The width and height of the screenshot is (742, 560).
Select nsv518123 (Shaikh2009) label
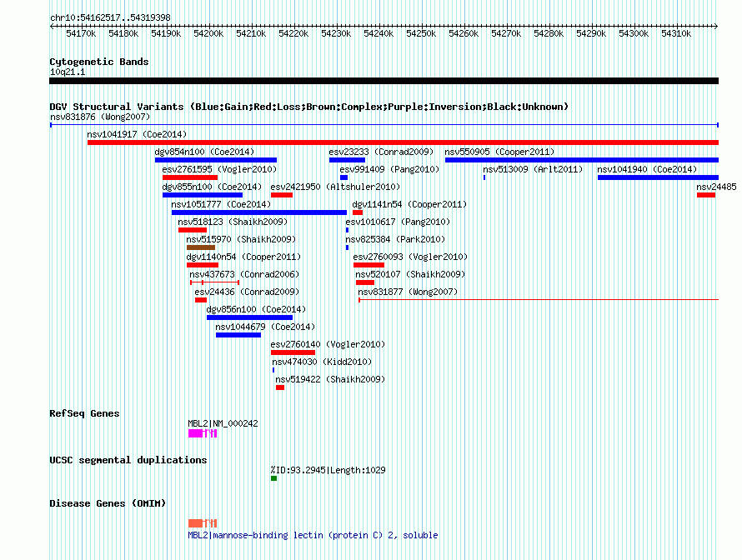coord(233,222)
